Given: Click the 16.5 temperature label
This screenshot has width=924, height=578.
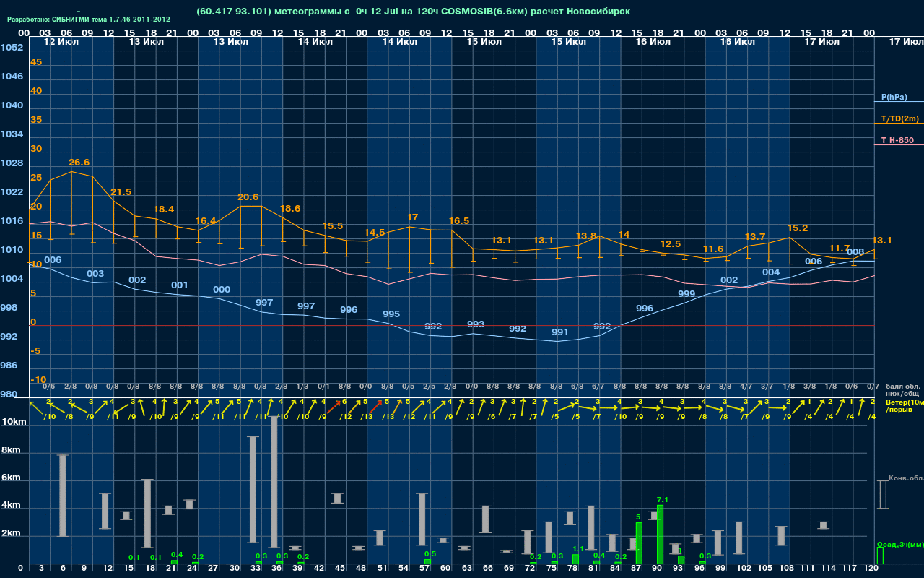Looking at the screenshot, I should click(459, 221).
